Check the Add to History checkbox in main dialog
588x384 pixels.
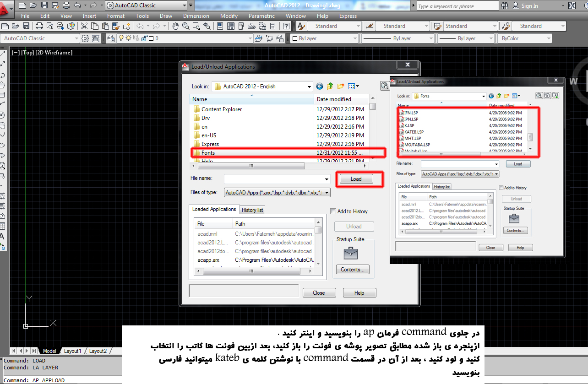tap(333, 211)
